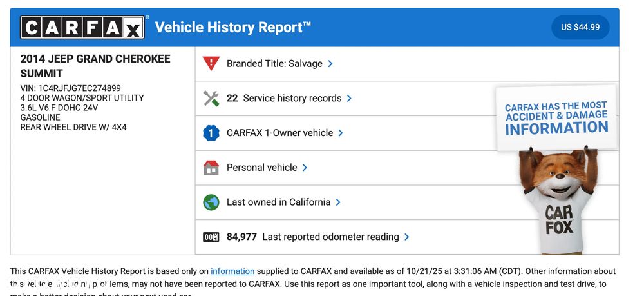Expand the Service history records chevron
The image size is (644, 296).
(x=350, y=99)
